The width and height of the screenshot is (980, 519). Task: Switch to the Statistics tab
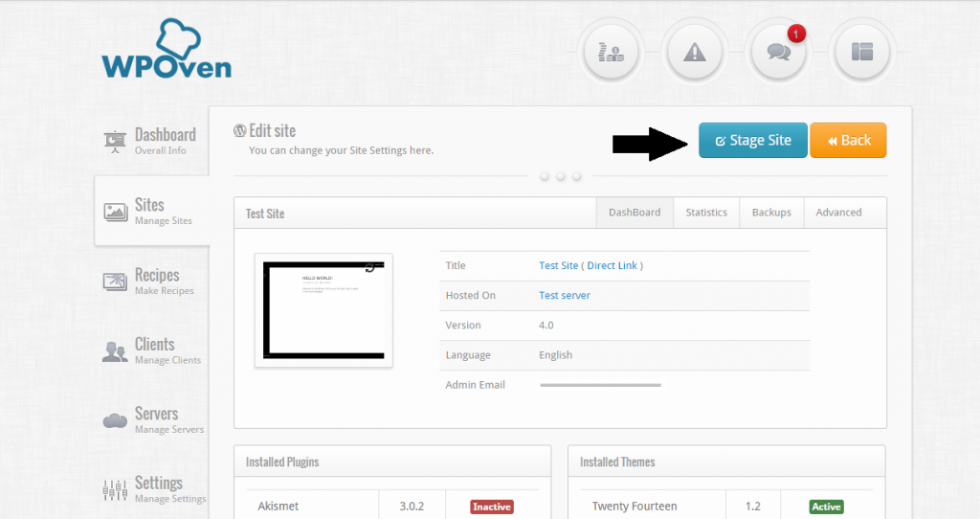point(706,213)
